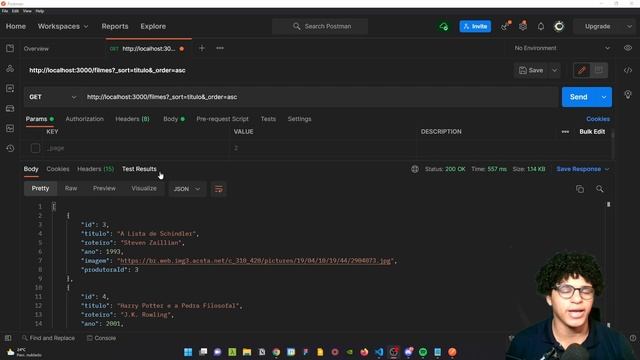
Task: Open the response Cookies tab
Action: coord(58,169)
